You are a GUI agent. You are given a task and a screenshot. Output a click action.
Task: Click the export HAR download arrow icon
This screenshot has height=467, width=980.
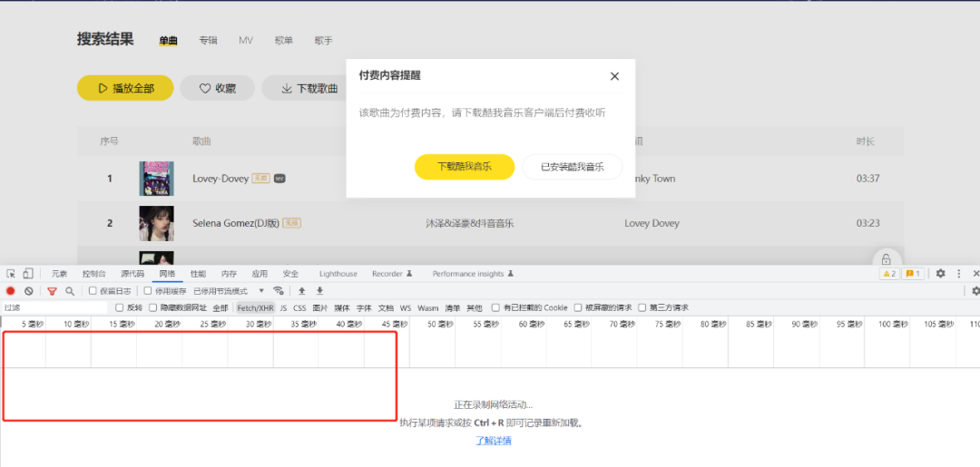pos(319,291)
